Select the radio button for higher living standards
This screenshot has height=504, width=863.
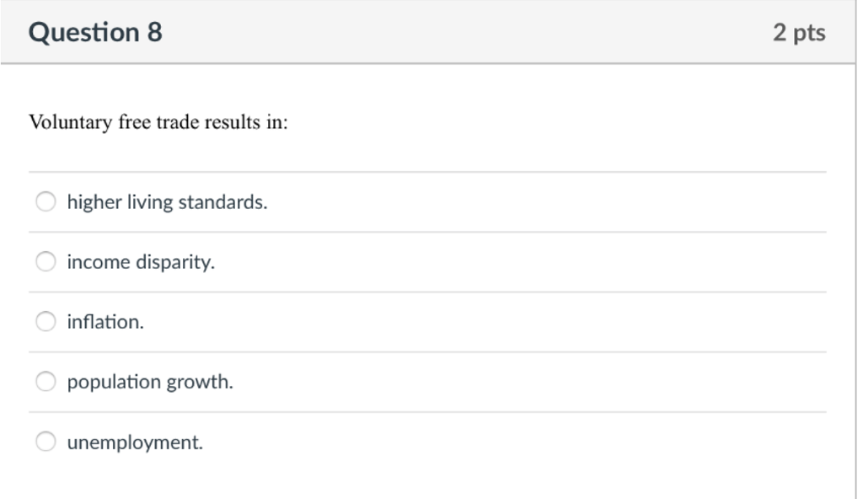pyautogui.click(x=44, y=202)
